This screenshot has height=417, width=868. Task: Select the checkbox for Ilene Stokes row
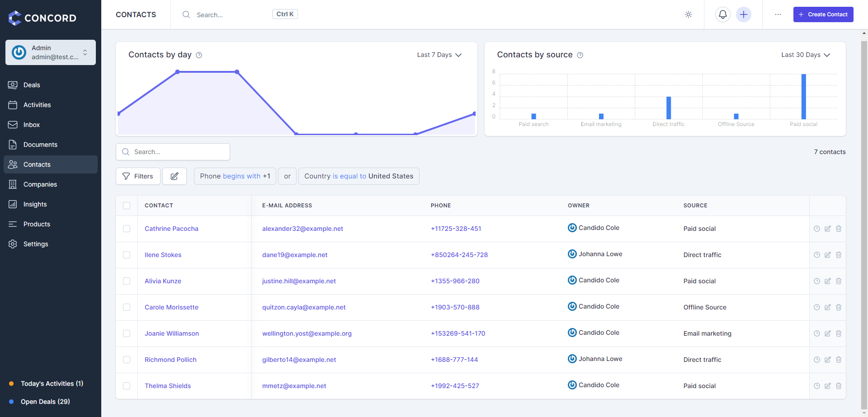(127, 255)
